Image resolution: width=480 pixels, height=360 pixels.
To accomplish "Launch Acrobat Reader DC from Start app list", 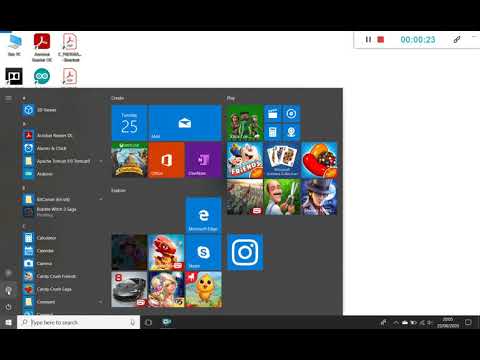I will pos(62,135).
